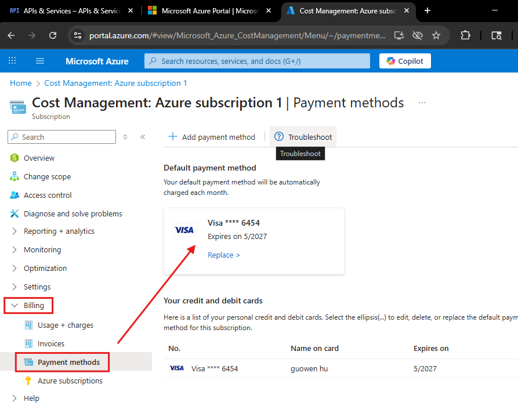This screenshot has height=420, width=518.
Task: Expand the Settings section
Action: coord(37,287)
